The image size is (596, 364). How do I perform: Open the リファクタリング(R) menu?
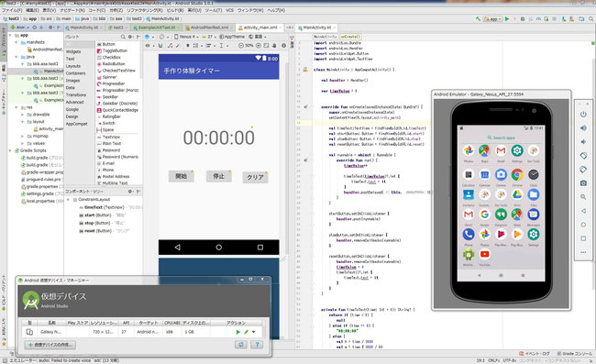click(145, 10)
